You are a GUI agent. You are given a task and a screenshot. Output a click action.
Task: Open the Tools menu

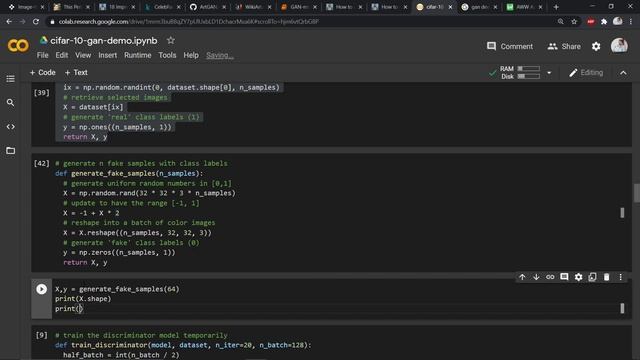(x=167, y=55)
